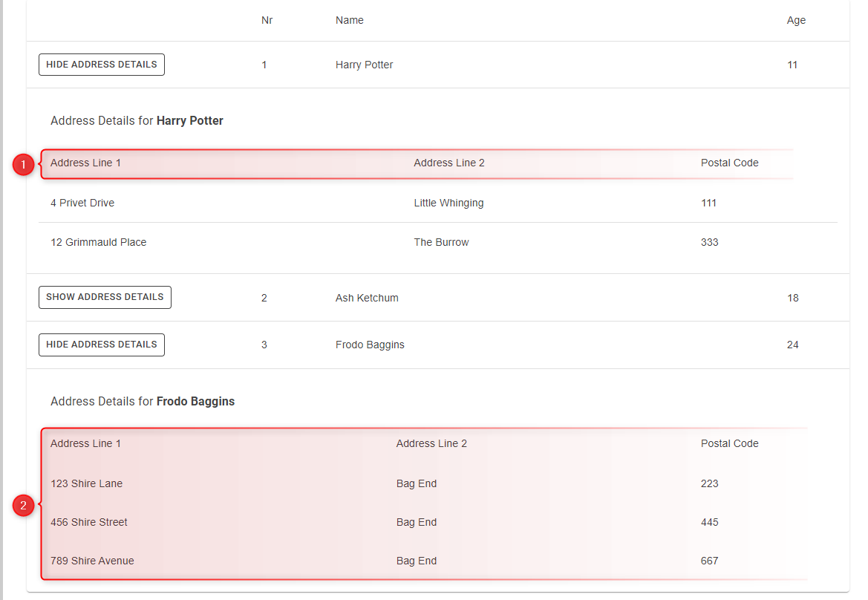
Task: Select Frodo Baggins in the main table
Action: coord(370,345)
